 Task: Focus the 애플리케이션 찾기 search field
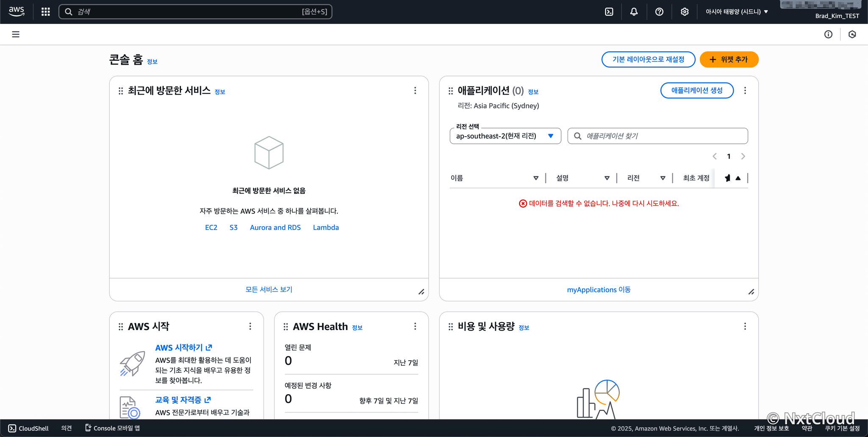tap(658, 136)
